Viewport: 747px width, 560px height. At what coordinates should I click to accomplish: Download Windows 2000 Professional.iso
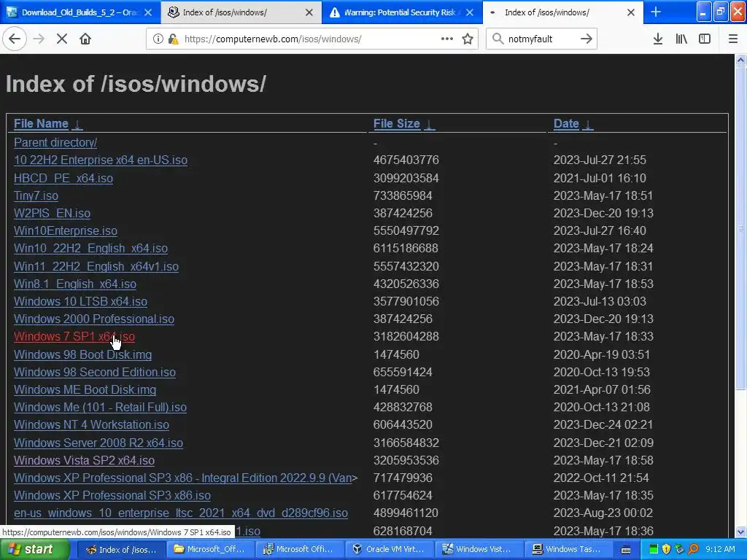(x=94, y=319)
